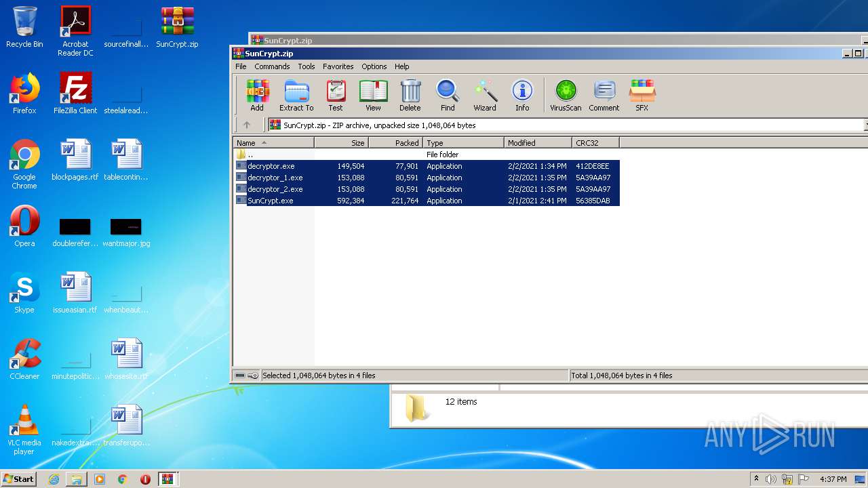Go up one folder level arrow

point(247,125)
